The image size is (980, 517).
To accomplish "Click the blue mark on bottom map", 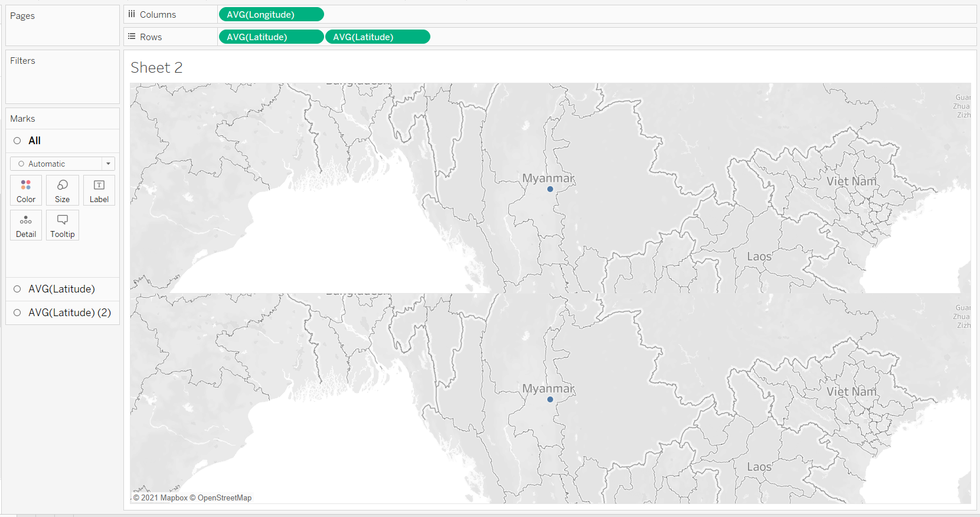I will (550, 399).
